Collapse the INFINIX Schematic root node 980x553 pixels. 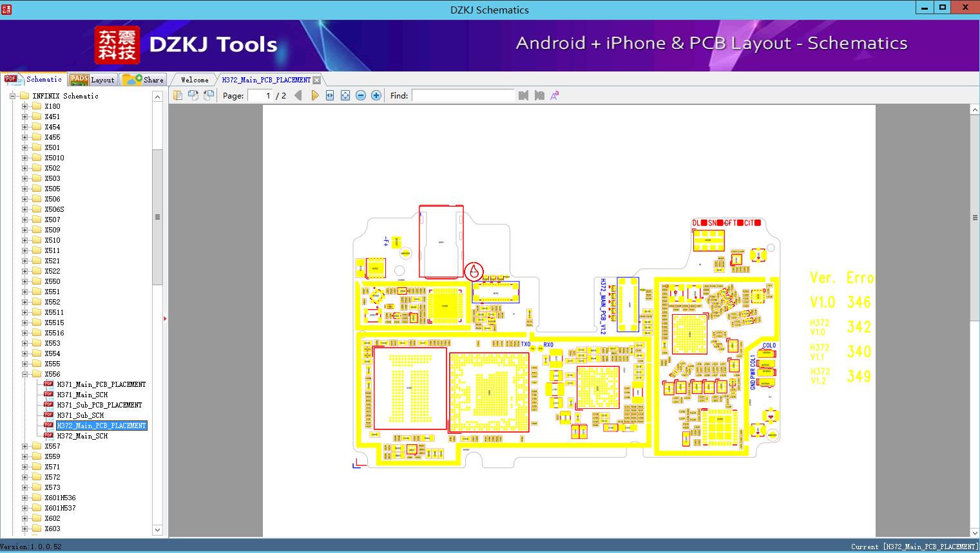(x=12, y=96)
